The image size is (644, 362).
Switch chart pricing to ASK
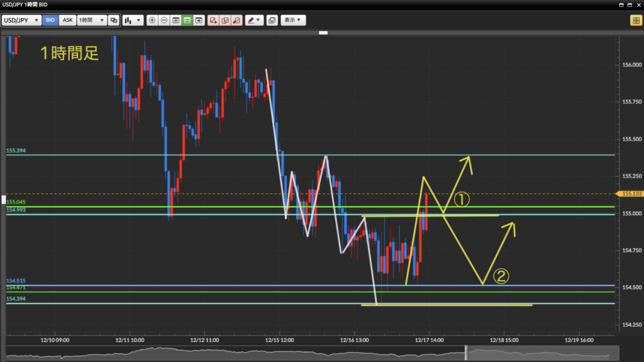point(67,20)
